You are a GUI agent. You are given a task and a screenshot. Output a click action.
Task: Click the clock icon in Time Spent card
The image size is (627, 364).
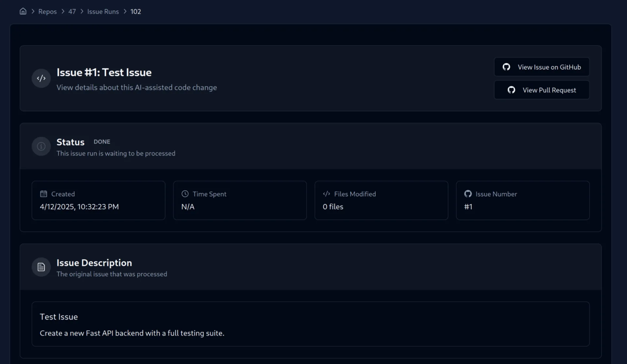(185, 194)
